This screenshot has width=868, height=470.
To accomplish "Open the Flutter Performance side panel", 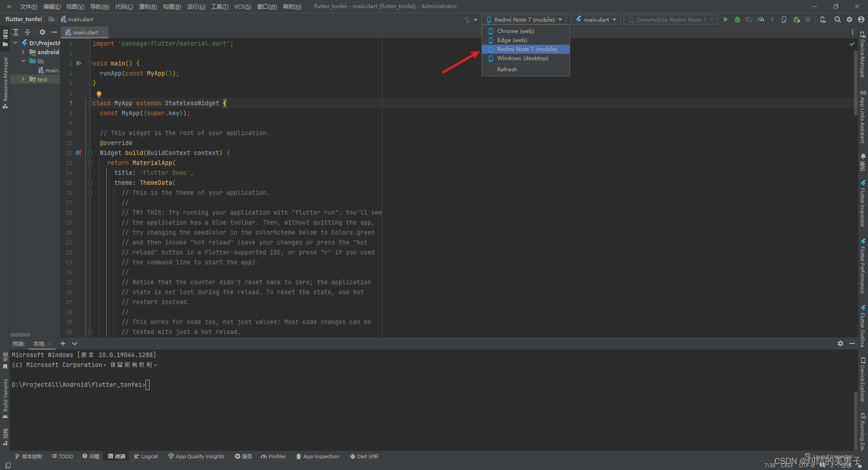I will tap(863, 266).
